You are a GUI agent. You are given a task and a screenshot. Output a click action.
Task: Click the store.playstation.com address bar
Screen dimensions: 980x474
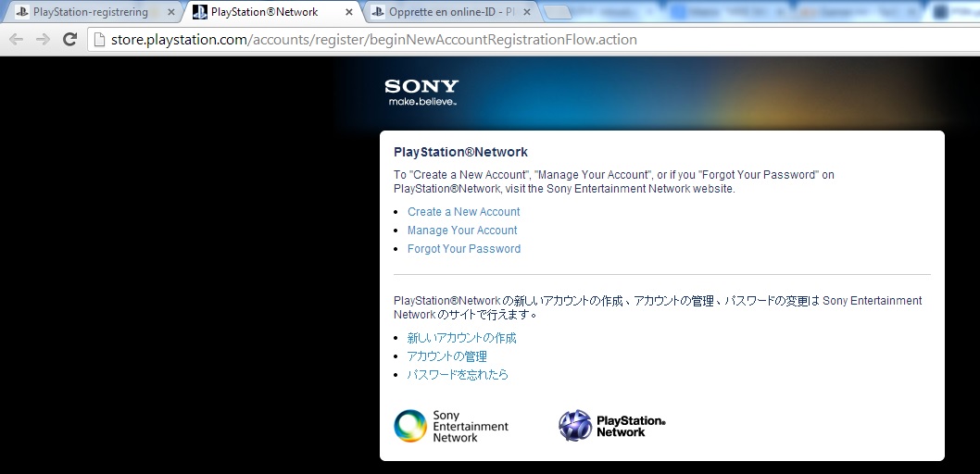pos(534,40)
